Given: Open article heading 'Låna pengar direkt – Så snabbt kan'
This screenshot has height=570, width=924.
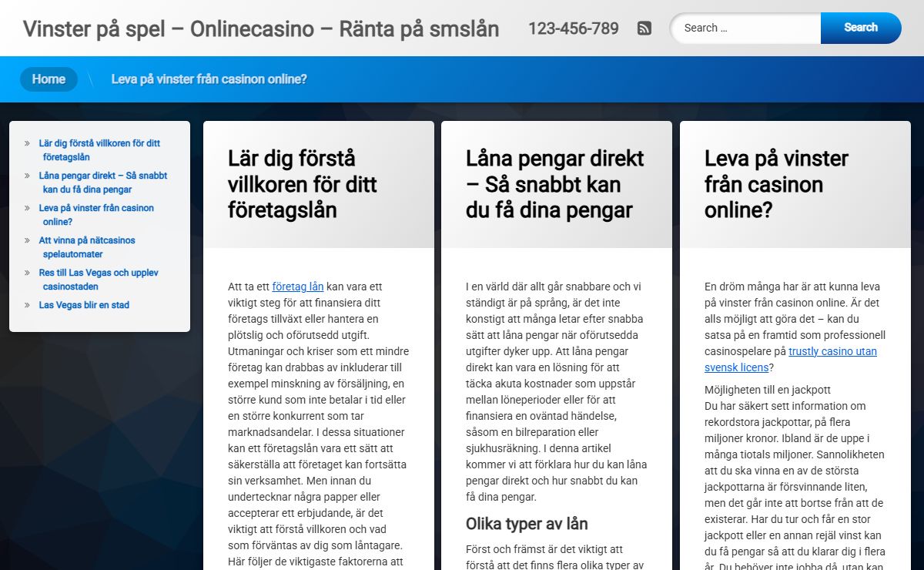Looking at the screenshot, I should coord(555,184).
